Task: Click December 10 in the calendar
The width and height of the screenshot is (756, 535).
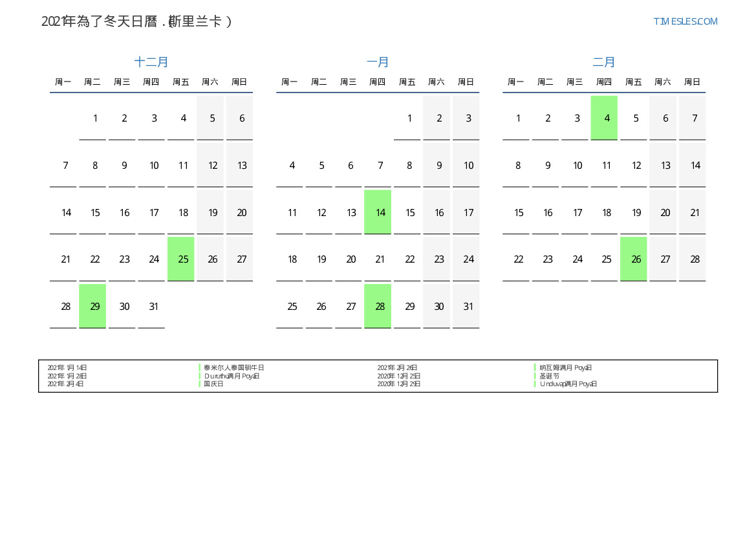Action: 151,165
